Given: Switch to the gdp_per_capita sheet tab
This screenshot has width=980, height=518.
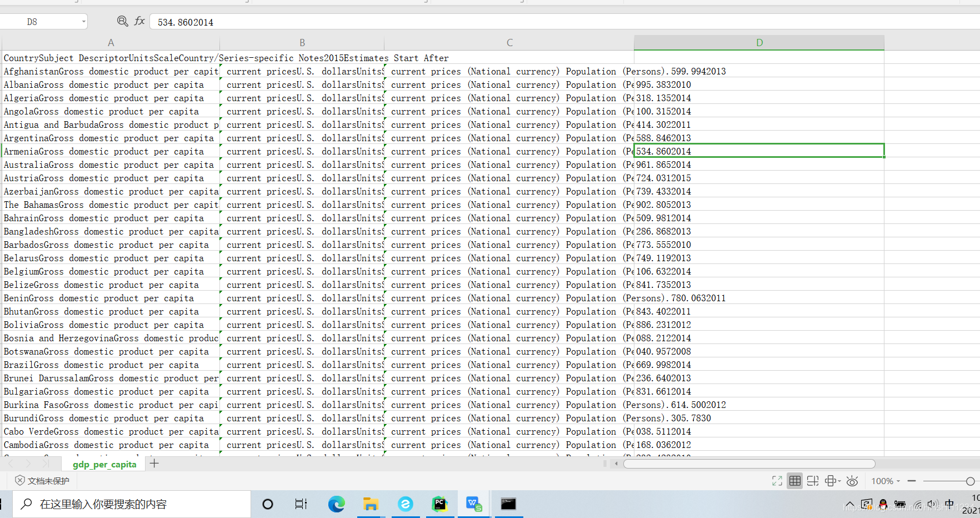Looking at the screenshot, I should pos(104,464).
